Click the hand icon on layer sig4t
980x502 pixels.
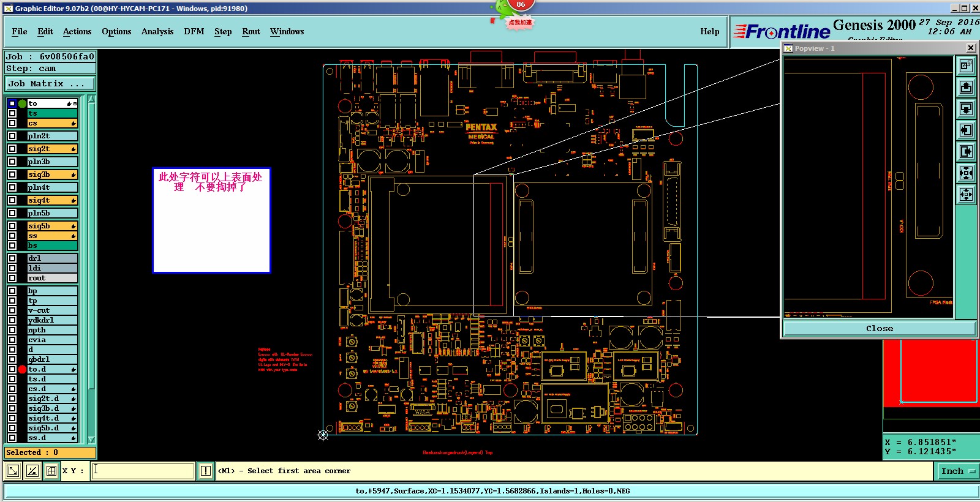click(x=73, y=201)
